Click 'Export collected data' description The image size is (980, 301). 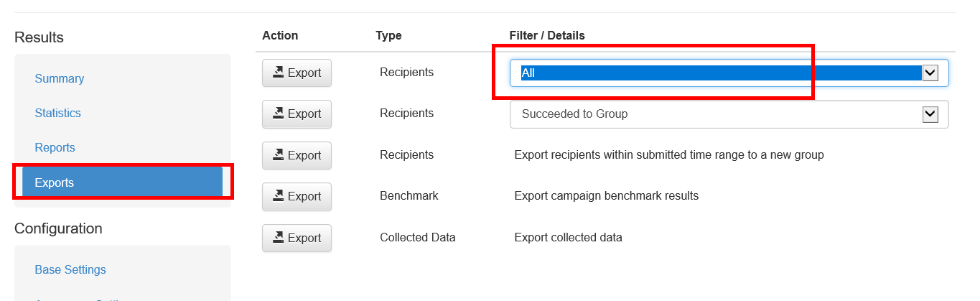[569, 237]
